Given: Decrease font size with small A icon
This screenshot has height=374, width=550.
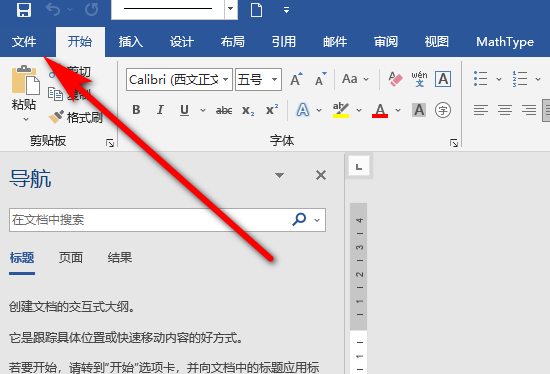Looking at the screenshot, I should click(320, 79).
